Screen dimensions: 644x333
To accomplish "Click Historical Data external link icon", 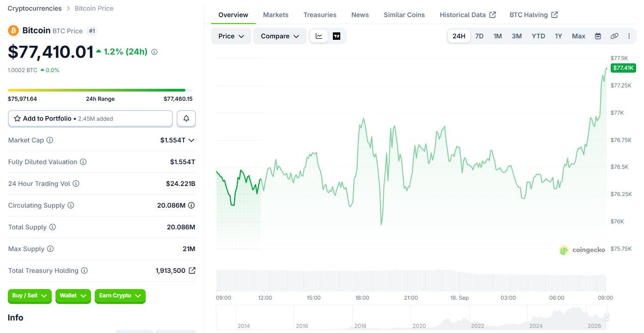I will [x=493, y=15].
